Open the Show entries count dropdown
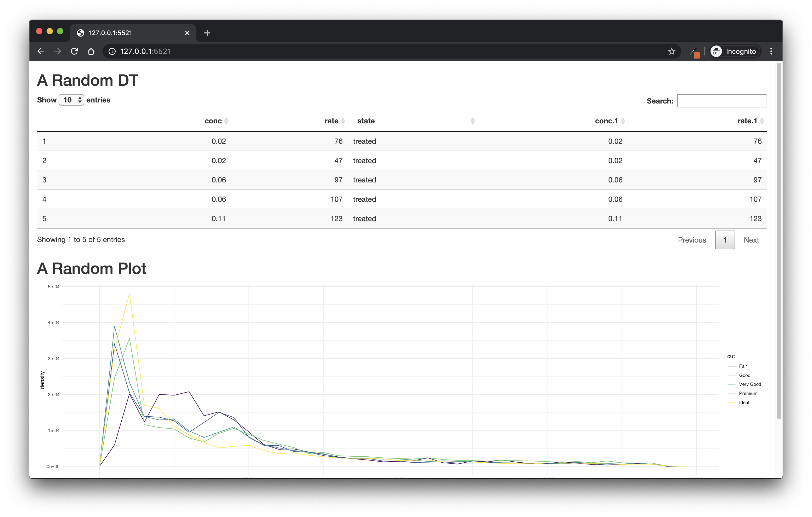812x517 pixels. (71, 100)
